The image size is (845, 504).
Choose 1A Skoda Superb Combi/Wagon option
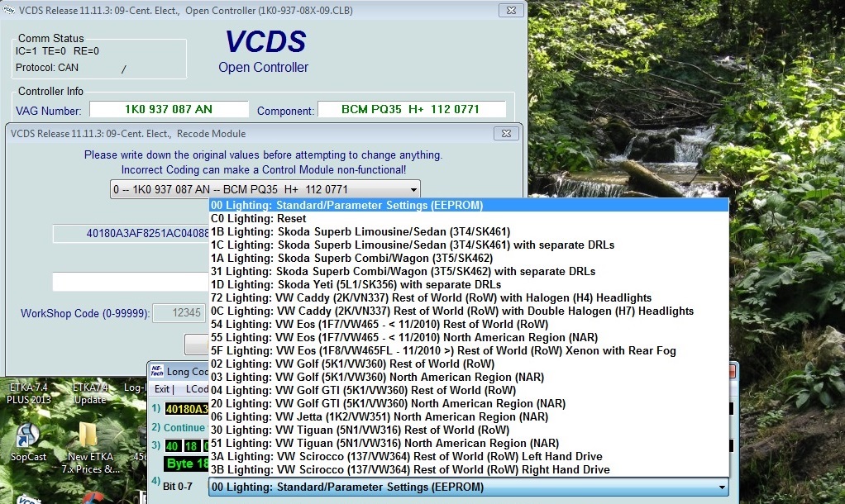point(468,258)
